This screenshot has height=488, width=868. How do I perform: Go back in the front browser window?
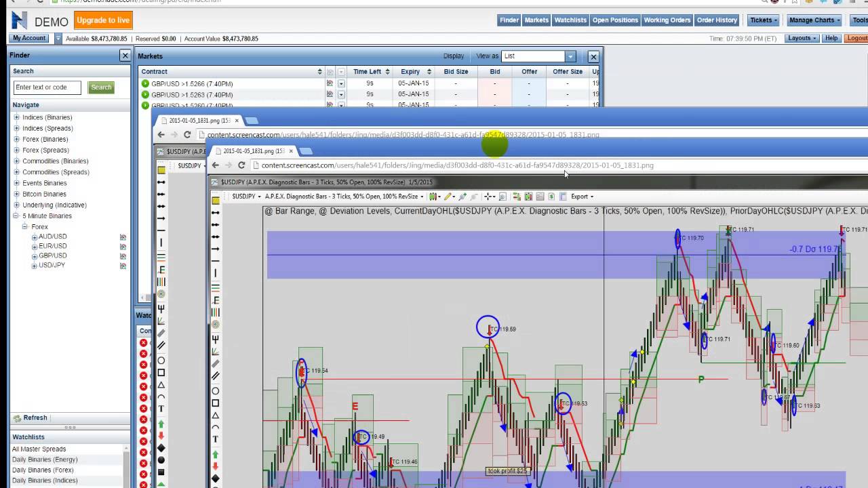216,165
